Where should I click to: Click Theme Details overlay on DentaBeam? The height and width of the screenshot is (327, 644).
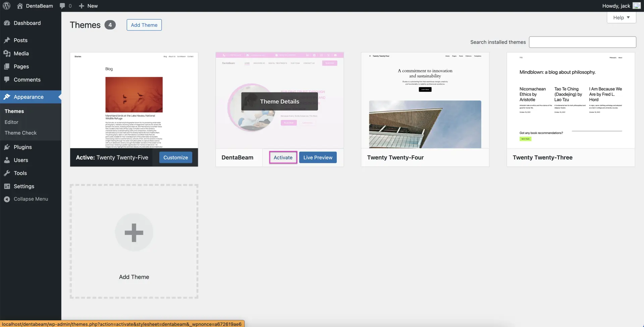(279, 102)
